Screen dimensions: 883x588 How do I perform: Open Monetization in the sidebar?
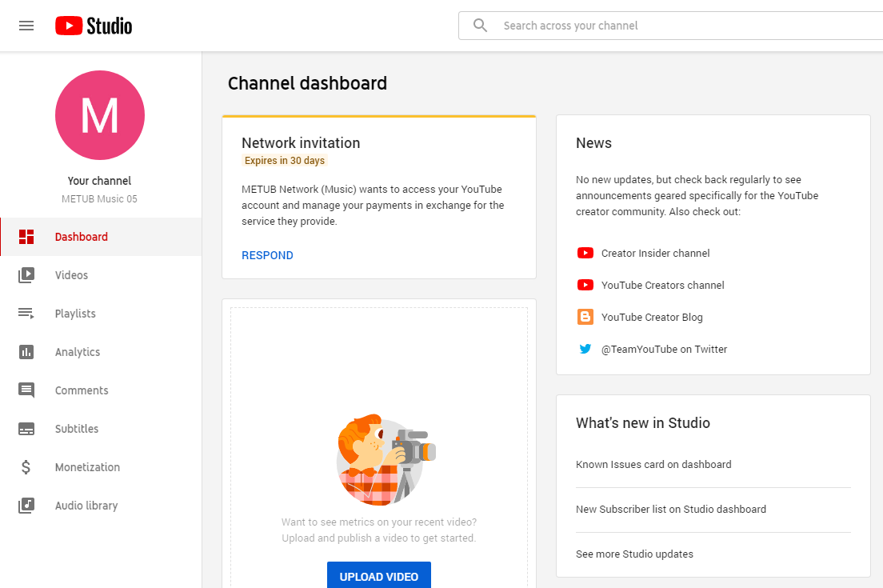tap(101, 467)
